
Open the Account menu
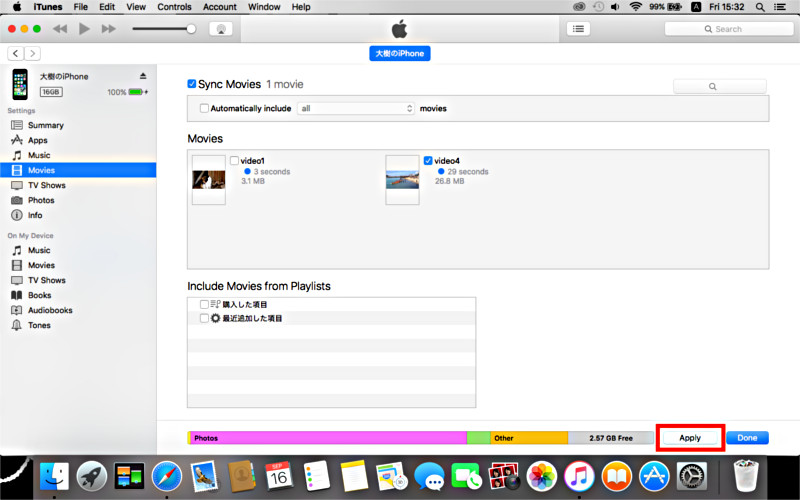[x=220, y=7]
